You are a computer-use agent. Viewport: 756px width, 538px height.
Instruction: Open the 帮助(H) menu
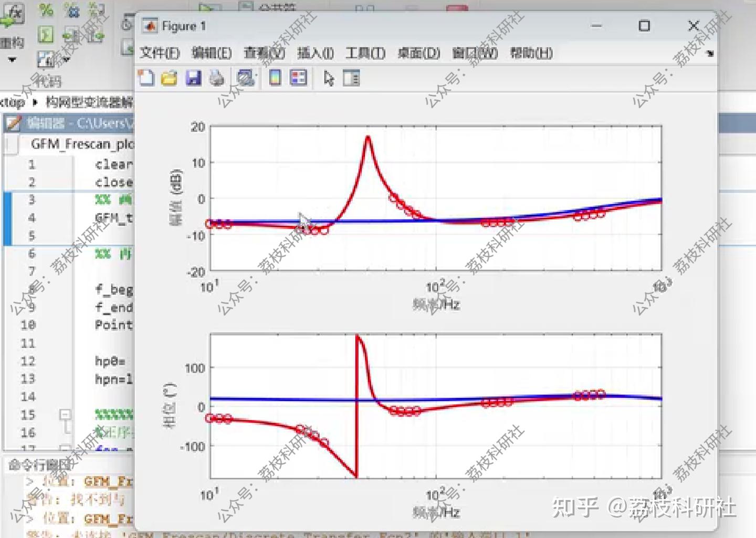click(531, 53)
